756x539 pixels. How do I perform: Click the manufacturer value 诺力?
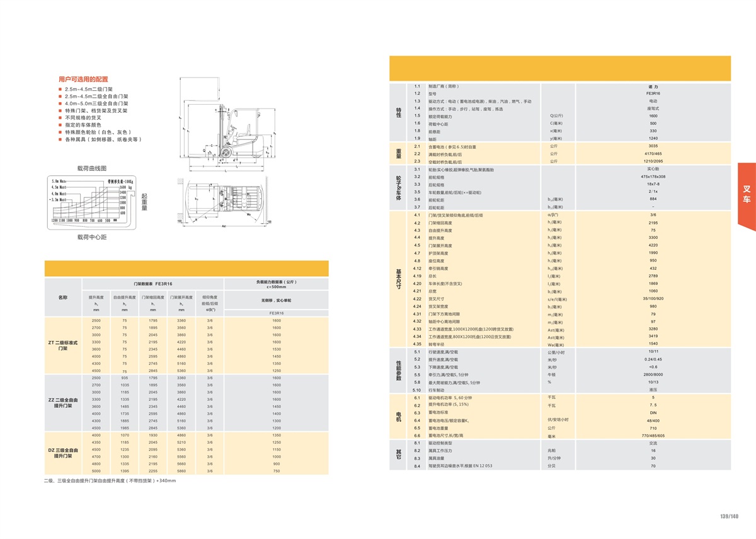(x=653, y=86)
